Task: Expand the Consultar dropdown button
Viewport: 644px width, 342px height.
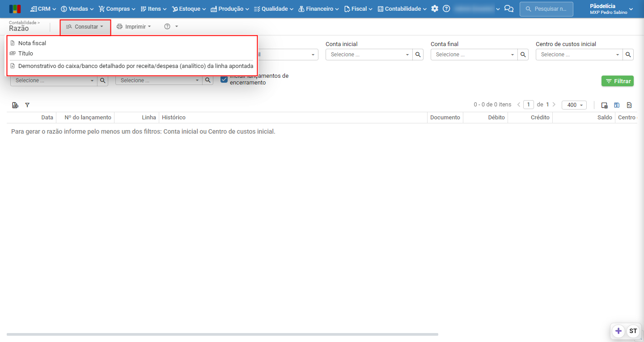Action: [x=85, y=27]
